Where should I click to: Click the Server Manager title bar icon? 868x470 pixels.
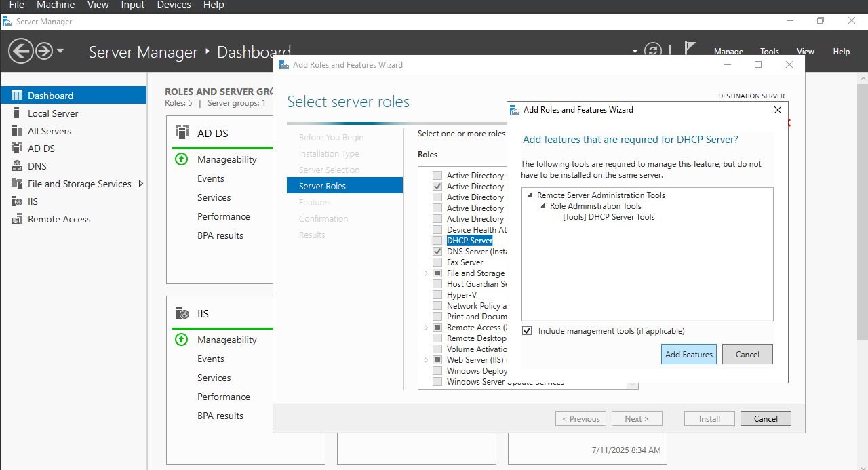coord(7,22)
